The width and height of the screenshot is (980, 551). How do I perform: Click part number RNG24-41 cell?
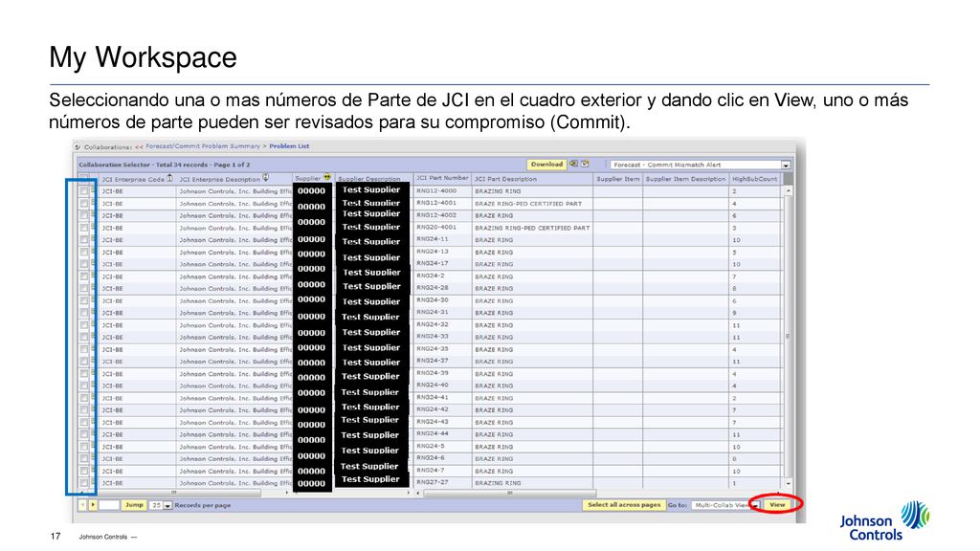click(433, 397)
